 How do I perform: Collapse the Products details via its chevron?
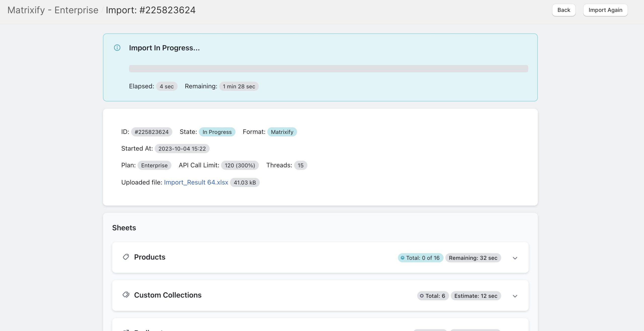(515, 258)
